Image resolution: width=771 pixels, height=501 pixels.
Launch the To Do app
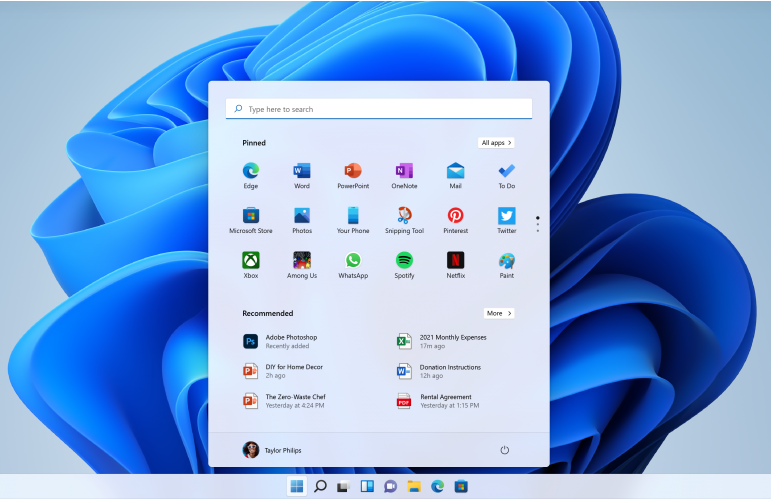506,176
